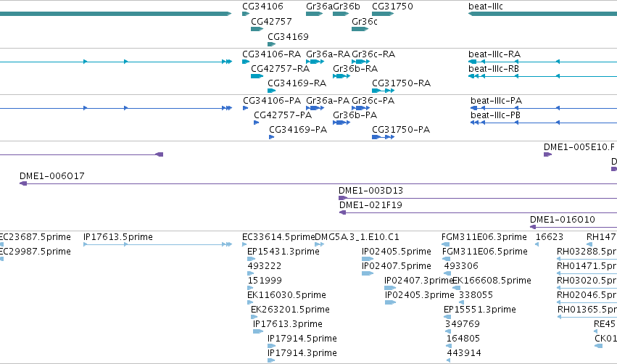Select feature 164805
This screenshot has width=617, height=364.
(x=463, y=339)
